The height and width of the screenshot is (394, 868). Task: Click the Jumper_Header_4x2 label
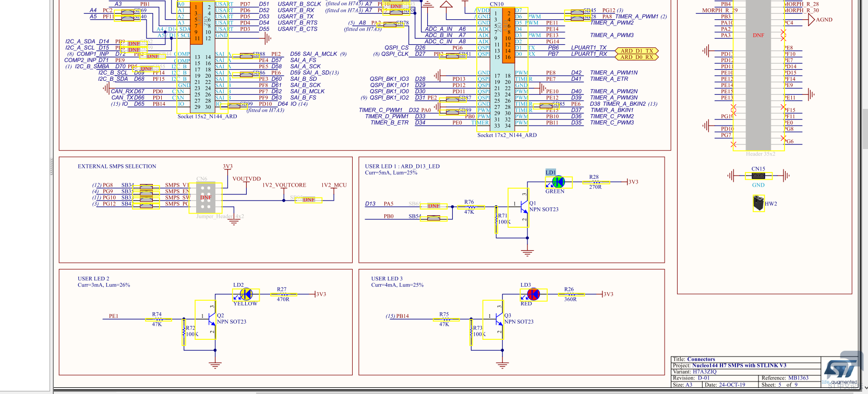[220, 216]
